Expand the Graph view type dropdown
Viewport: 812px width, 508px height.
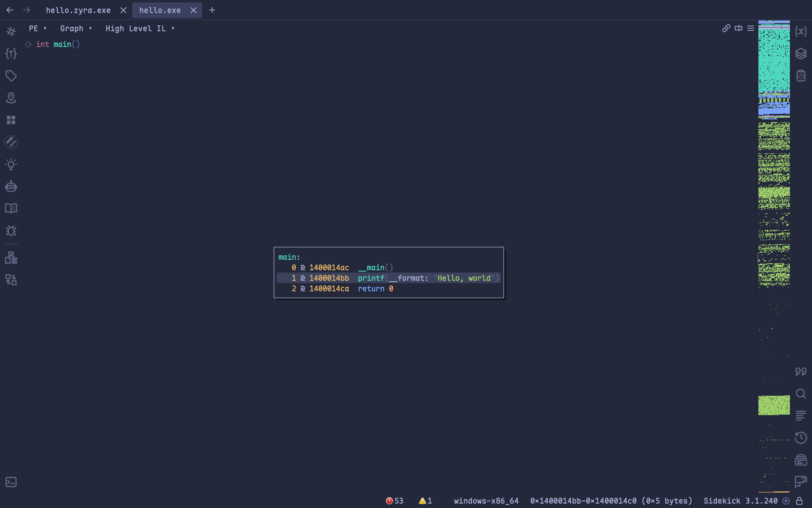coord(76,28)
